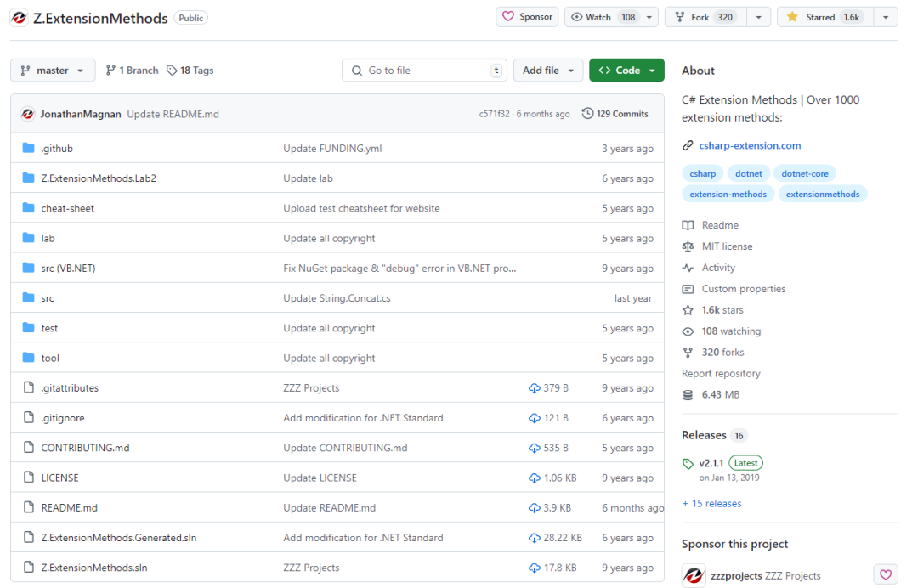Image resolution: width=918 pixels, height=588 pixels.
Task: Go to the Activity page
Action: [718, 268]
